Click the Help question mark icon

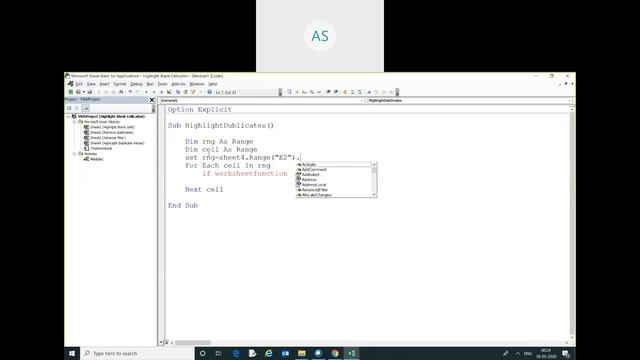(x=209, y=92)
